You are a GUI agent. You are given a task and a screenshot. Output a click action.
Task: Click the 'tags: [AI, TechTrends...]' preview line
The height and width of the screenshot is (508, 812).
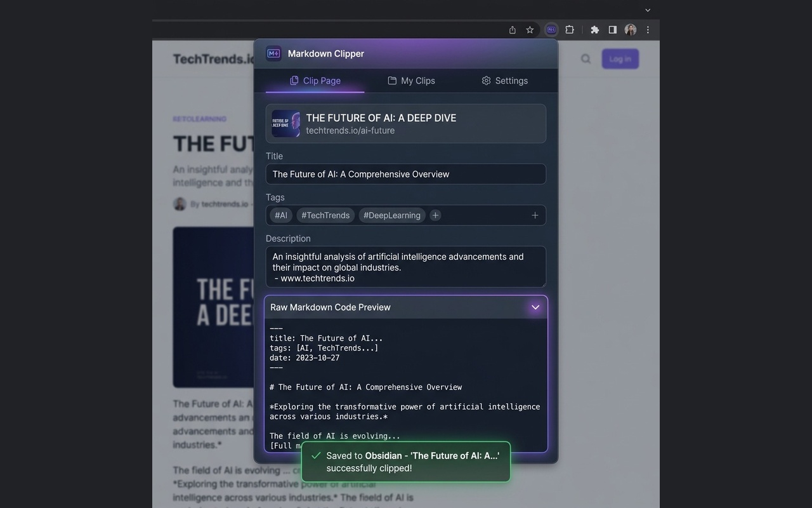click(x=324, y=348)
